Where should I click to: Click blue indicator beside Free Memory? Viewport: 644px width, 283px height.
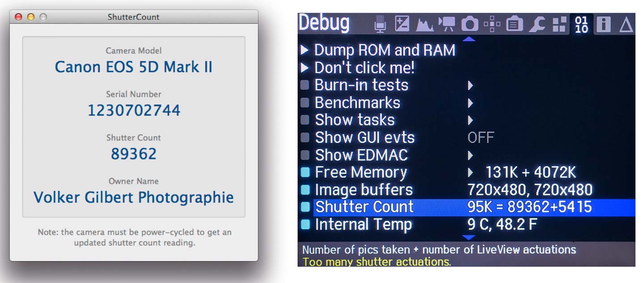(x=305, y=172)
